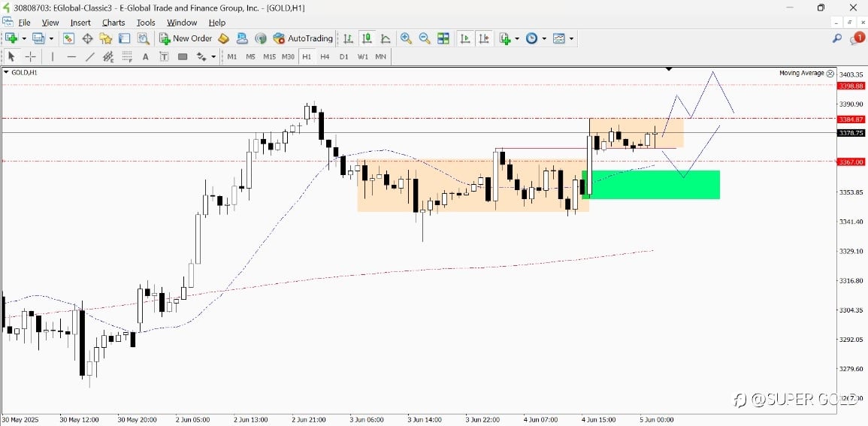Switch timeframe to M30
The image size is (868, 426).
point(288,56)
